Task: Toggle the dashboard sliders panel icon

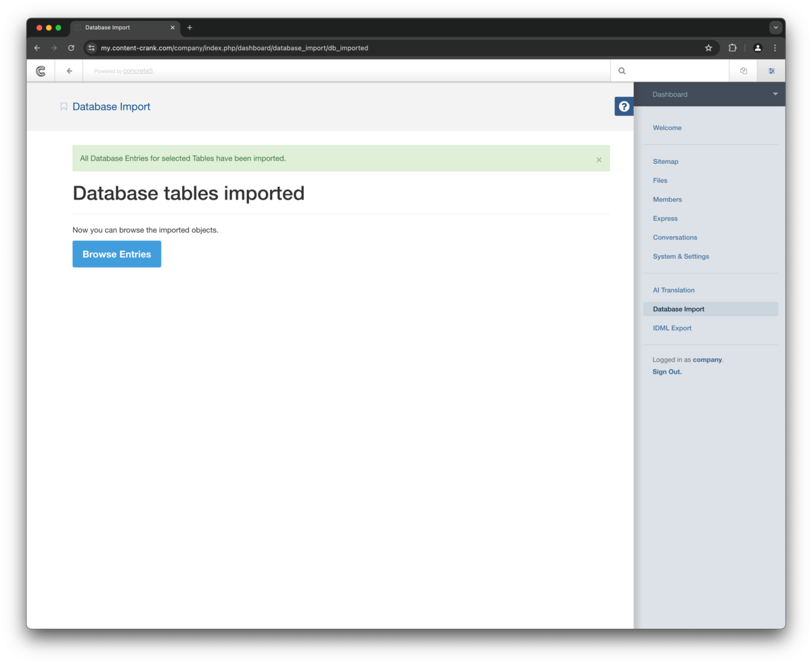Action: click(x=771, y=70)
